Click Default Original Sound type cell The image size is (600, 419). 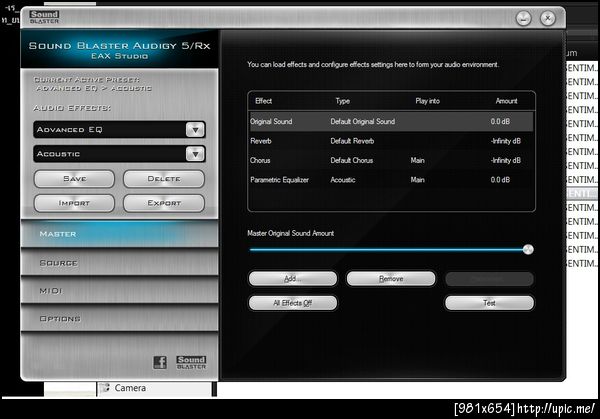click(x=362, y=122)
